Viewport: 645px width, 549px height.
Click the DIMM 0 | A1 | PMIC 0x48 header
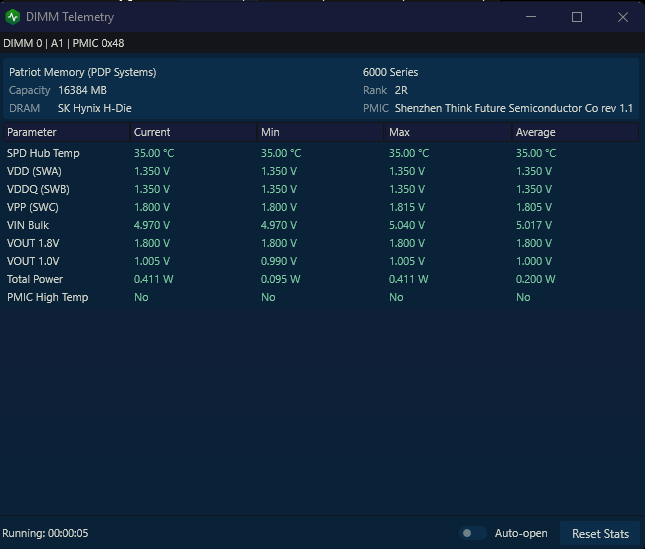pos(64,43)
